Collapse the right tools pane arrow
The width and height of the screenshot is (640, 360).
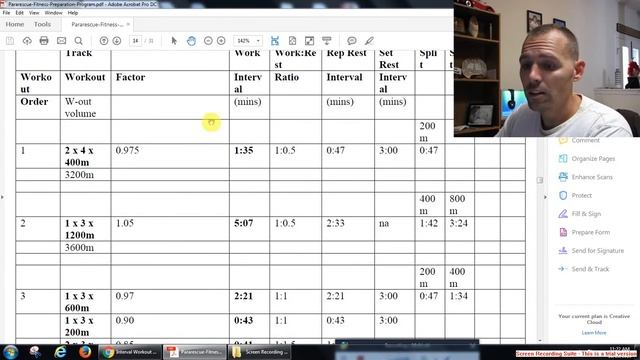click(546, 197)
